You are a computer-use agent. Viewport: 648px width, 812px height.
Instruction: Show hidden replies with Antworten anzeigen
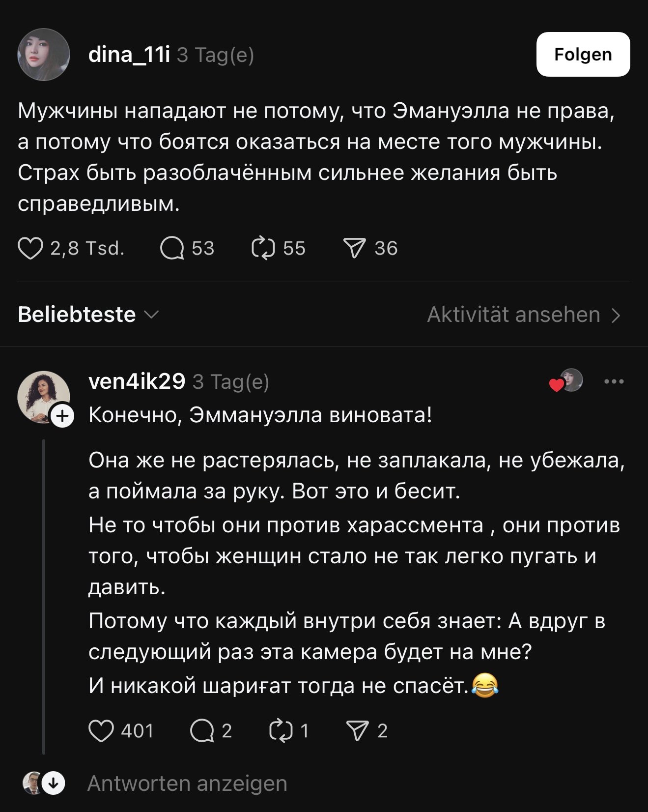coord(187,783)
